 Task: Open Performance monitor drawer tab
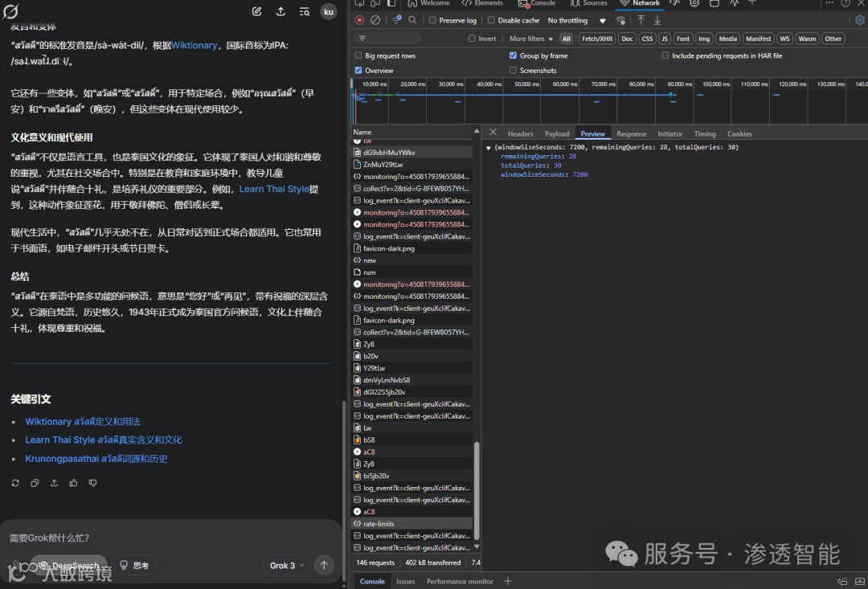[460, 581]
